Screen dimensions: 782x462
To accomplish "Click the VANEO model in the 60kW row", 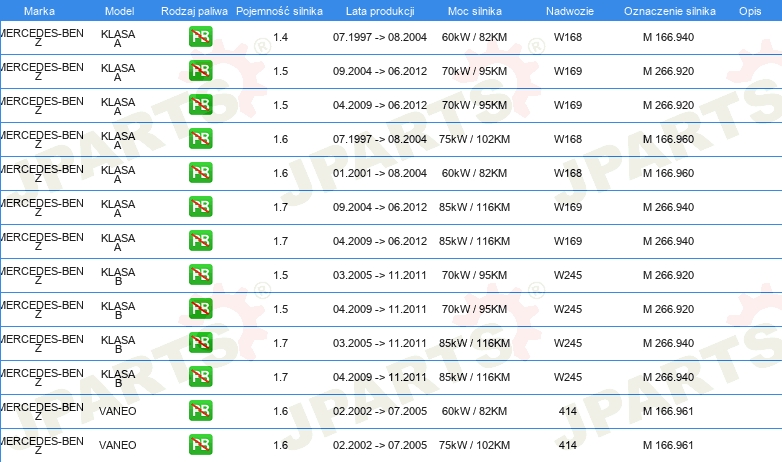I will coord(118,411).
